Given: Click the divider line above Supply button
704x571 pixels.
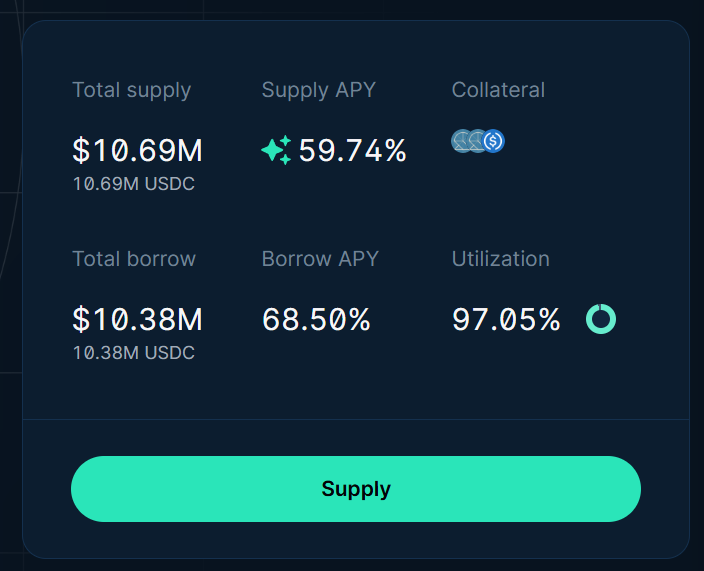Looking at the screenshot, I should (x=355, y=419).
